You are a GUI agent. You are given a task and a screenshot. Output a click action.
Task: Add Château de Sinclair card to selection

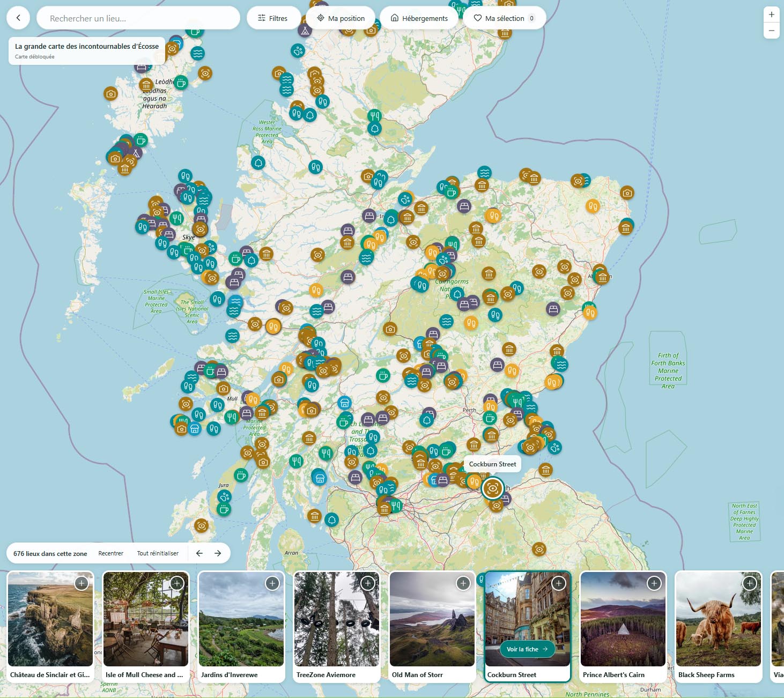point(82,583)
